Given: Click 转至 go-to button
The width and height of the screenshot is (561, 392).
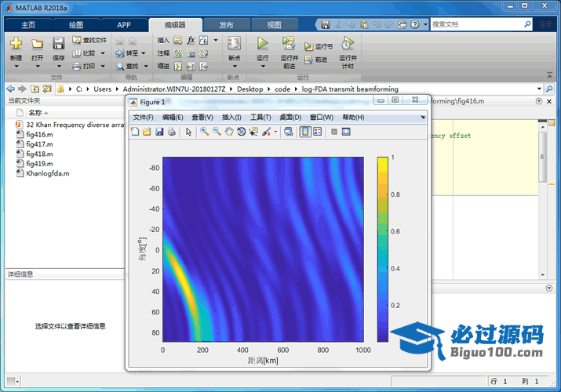Looking at the screenshot, I should coord(126,53).
